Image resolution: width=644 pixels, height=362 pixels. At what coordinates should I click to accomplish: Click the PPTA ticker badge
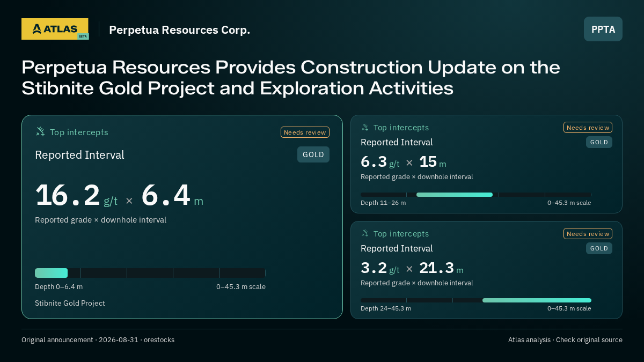(603, 29)
